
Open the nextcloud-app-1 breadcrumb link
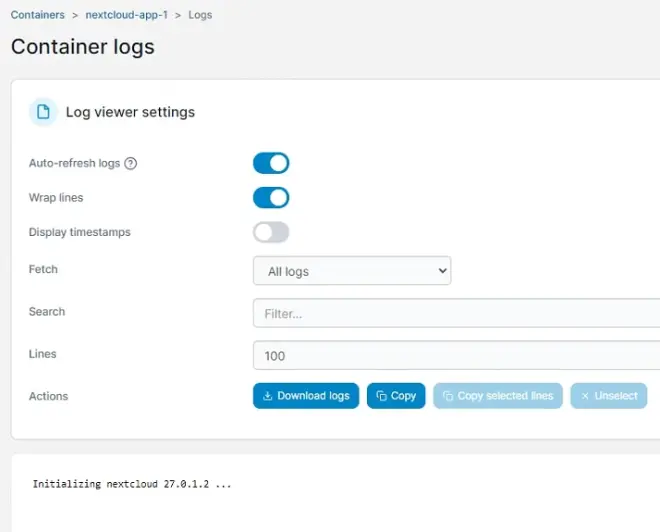pyautogui.click(x=127, y=15)
